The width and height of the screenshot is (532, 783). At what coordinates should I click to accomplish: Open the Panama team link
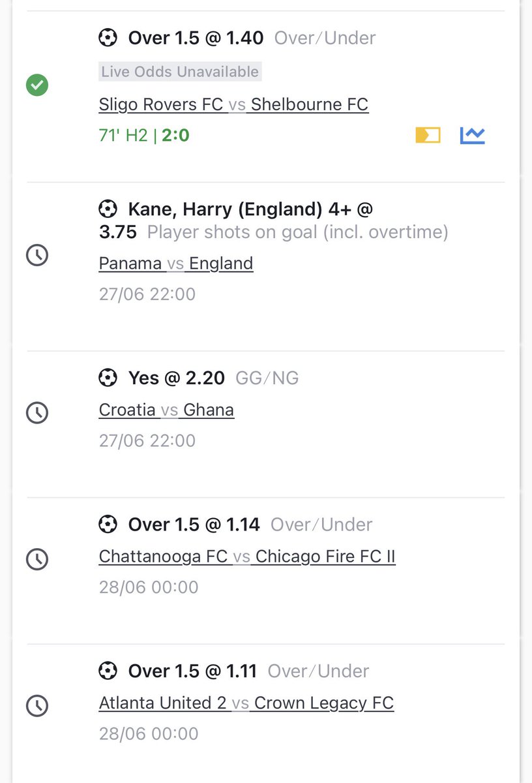[x=130, y=263]
